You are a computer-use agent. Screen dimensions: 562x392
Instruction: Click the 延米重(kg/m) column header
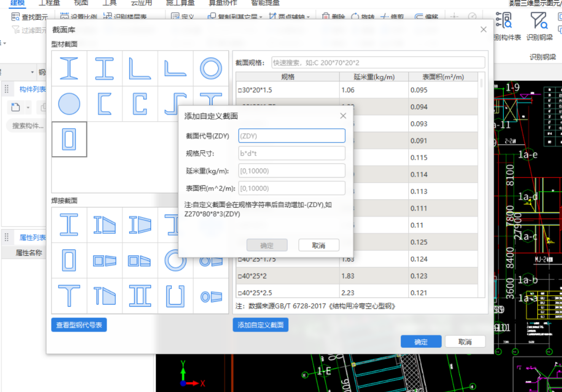[374, 77]
